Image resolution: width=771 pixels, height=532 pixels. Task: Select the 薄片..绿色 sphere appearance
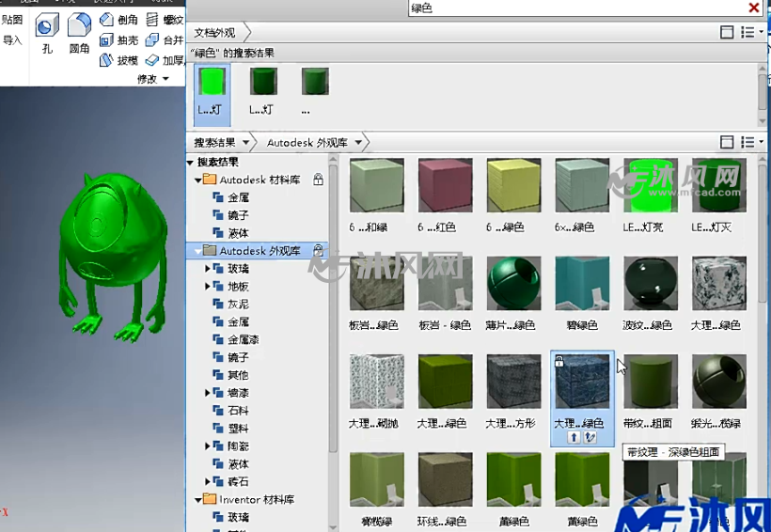(513, 284)
